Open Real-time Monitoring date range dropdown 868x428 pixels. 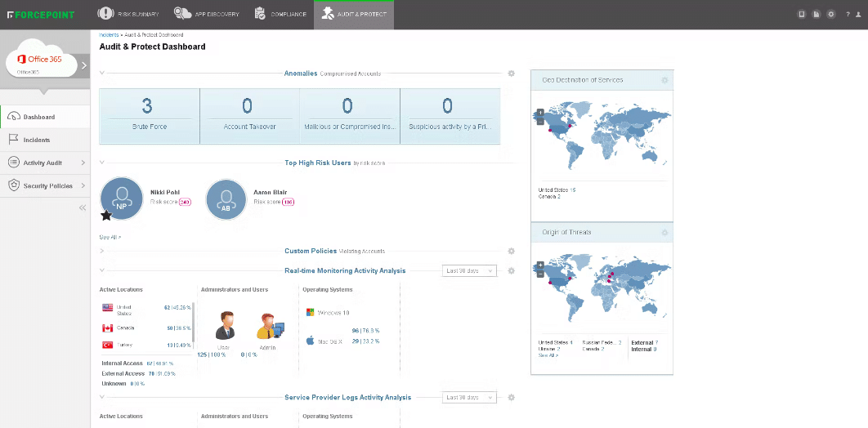[469, 270]
